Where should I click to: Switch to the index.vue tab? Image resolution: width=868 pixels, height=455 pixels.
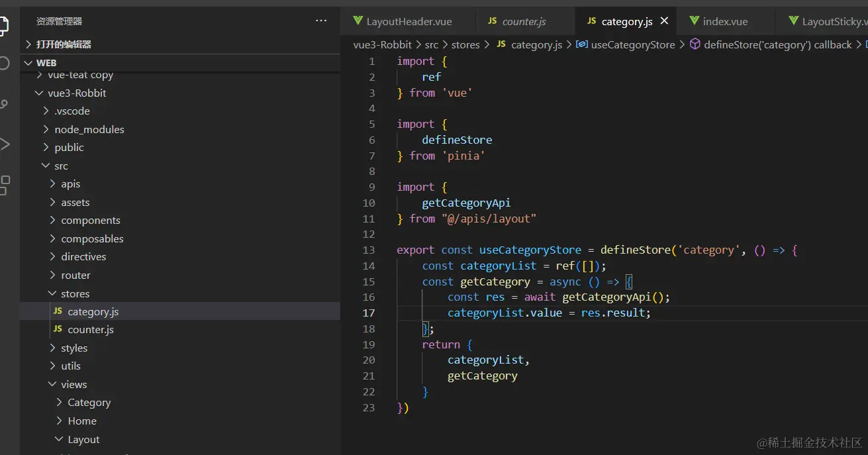pyautogui.click(x=725, y=22)
